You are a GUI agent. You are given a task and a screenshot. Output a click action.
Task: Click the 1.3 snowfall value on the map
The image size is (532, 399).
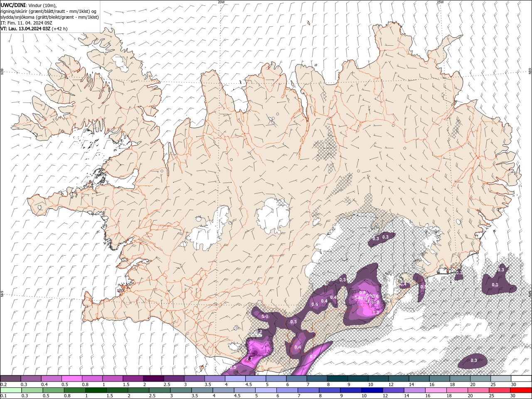[376, 313]
